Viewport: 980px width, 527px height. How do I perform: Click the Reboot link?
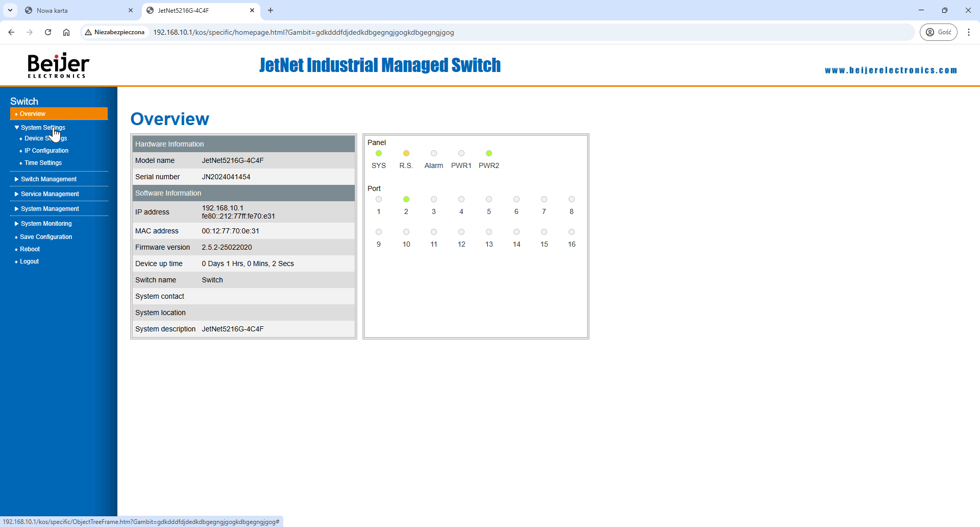pyautogui.click(x=30, y=249)
